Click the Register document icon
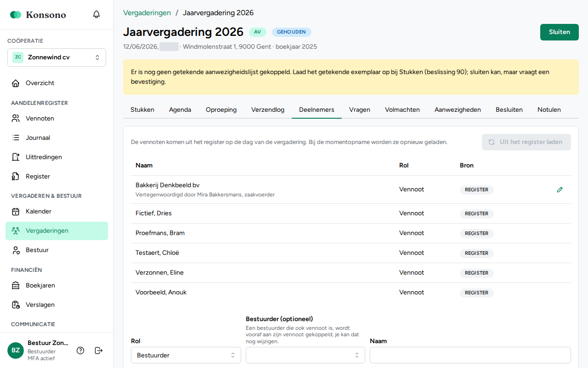The image size is (588, 368). pos(16,177)
